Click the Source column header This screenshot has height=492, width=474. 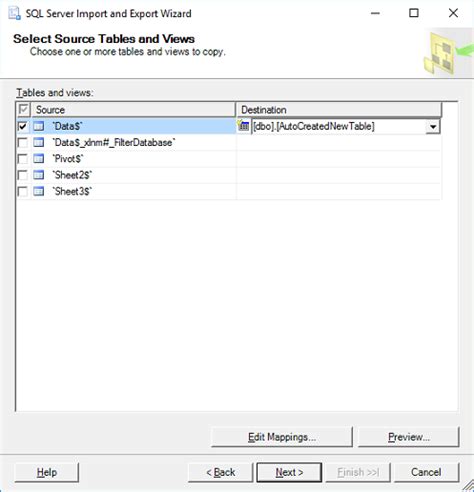pyautogui.click(x=133, y=110)
